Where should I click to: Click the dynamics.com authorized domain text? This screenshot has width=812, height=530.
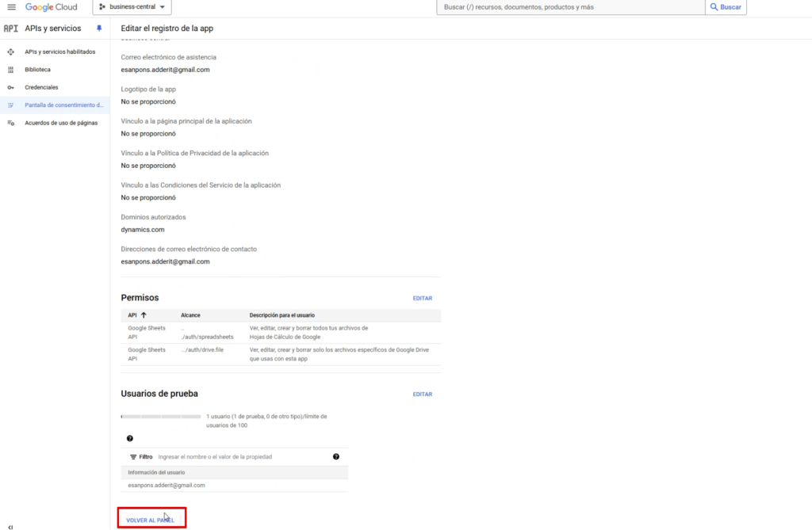(143, 230)
